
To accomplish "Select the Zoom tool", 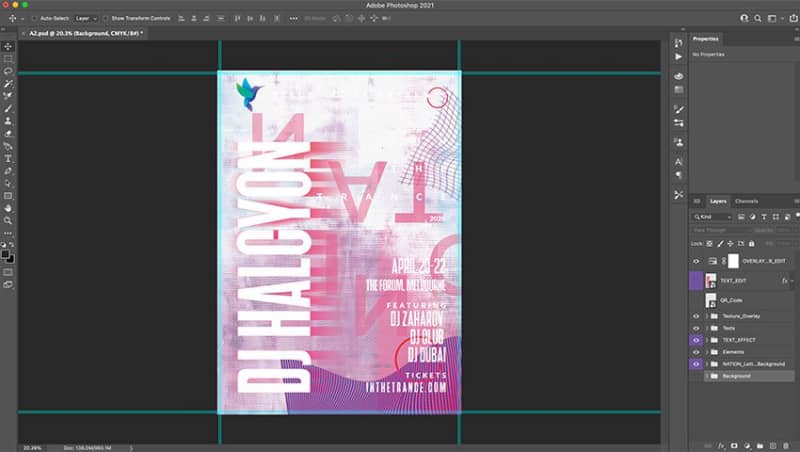I will tap(8, 221).
